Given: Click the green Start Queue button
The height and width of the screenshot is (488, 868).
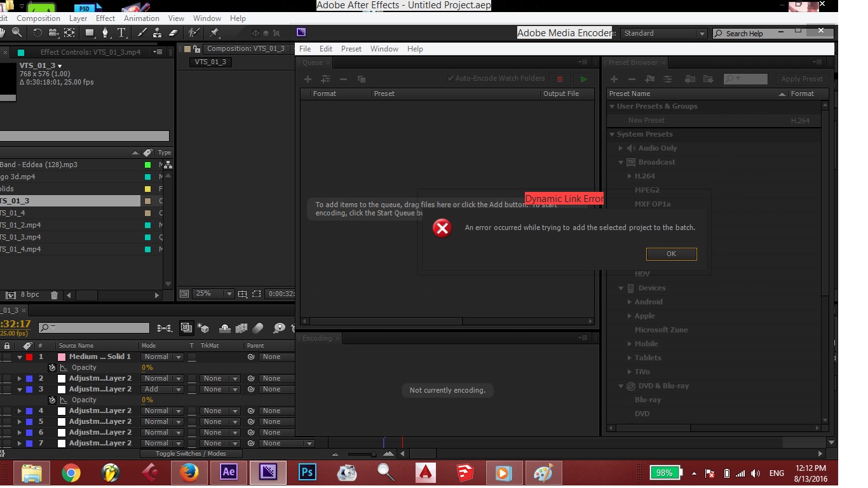Looking at the screenshot, I should (583, 79).
